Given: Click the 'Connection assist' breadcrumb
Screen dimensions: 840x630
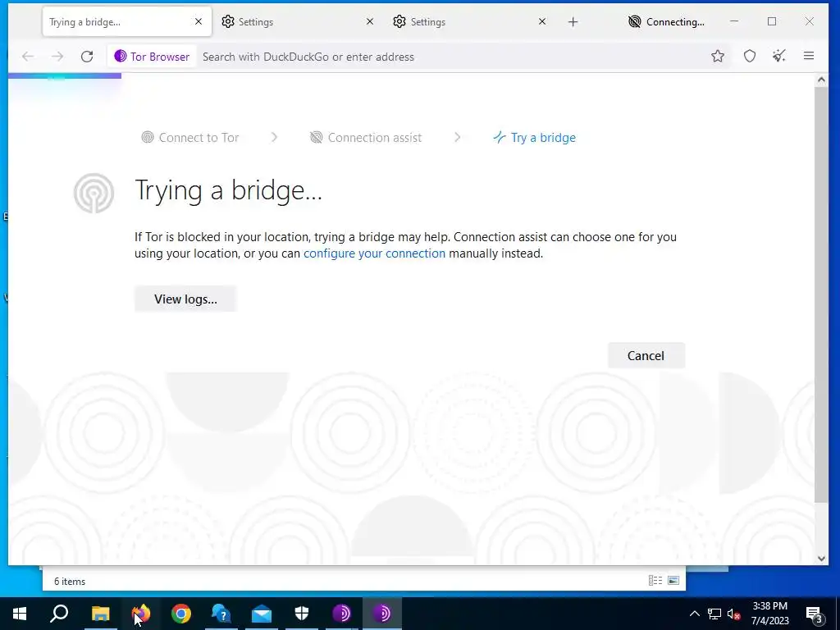Looking at the screenshot, I should [366, 138].
